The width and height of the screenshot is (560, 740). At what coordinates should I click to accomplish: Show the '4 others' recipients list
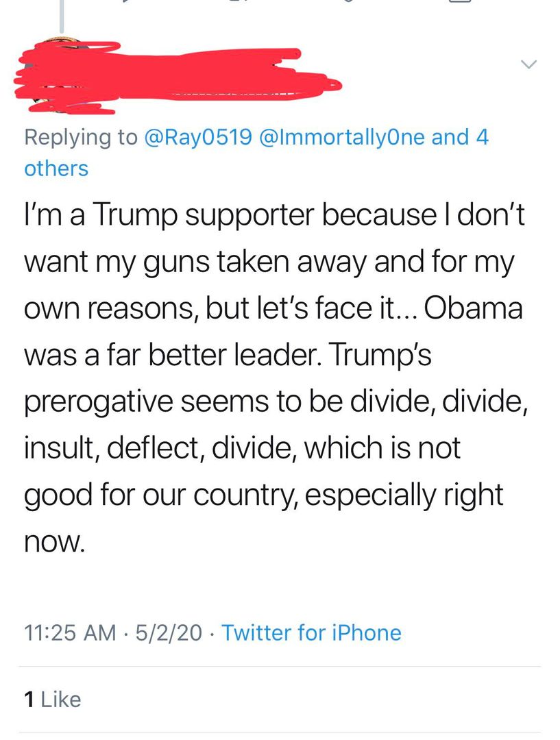click(x=56, y=168)
